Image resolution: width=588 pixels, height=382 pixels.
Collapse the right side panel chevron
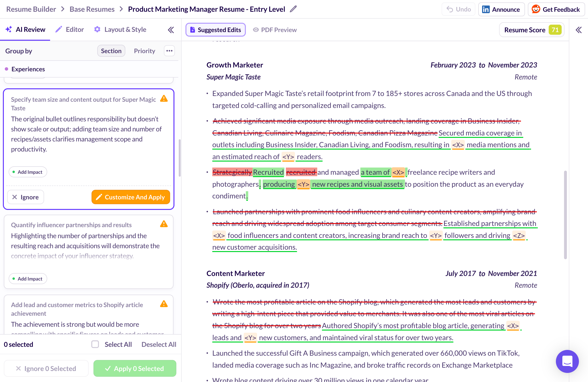pos(579,30)
